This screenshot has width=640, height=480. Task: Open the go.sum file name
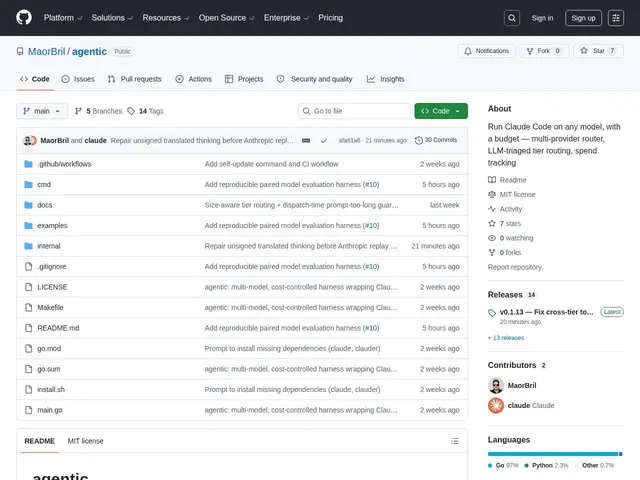pos(49,369)
